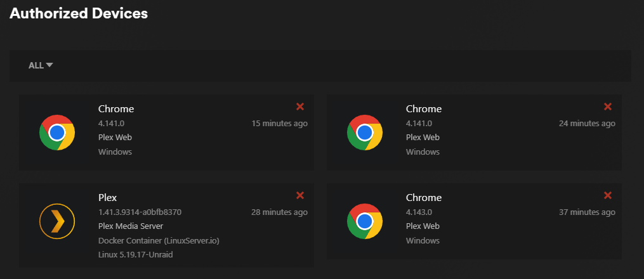Remove the Chrome device seen 37 minutes ago
Screen dimensions: 644x279
click(x=608, y=196)
